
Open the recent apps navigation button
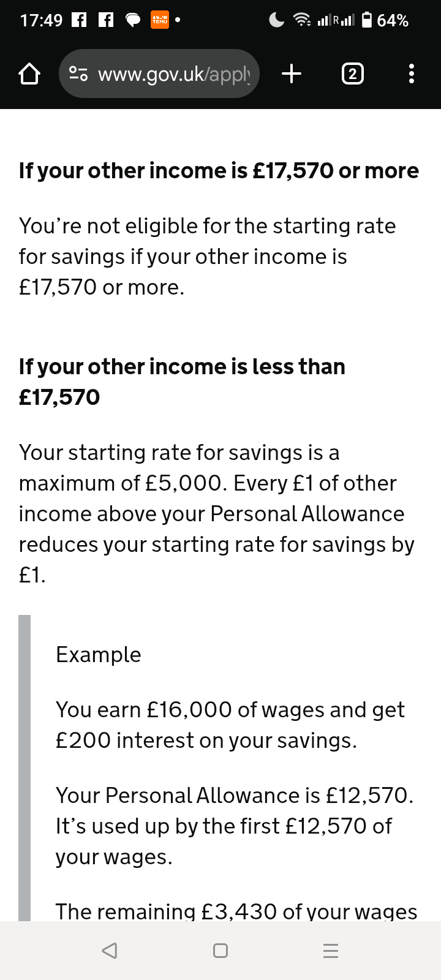[x=331, y=950]
